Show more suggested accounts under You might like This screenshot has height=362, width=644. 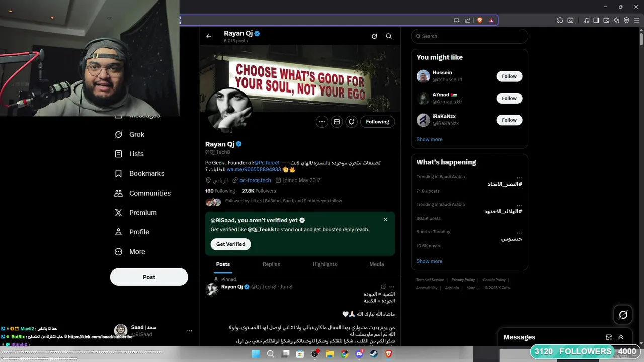coord(429,139)
